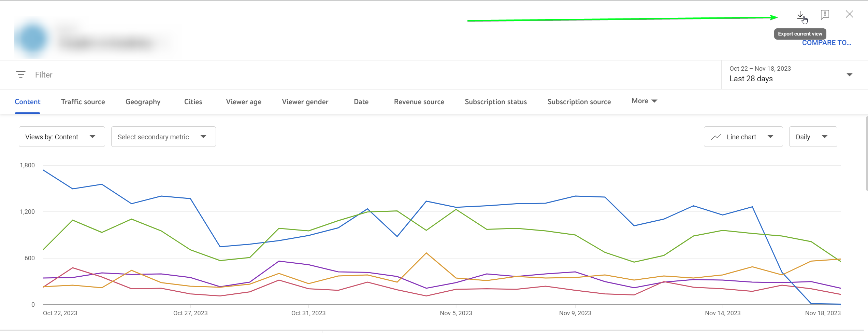Open the Daily granularity dropdown
Image resolution: width=868 pixels, height=333 pixels.
(x=813, y=137)
